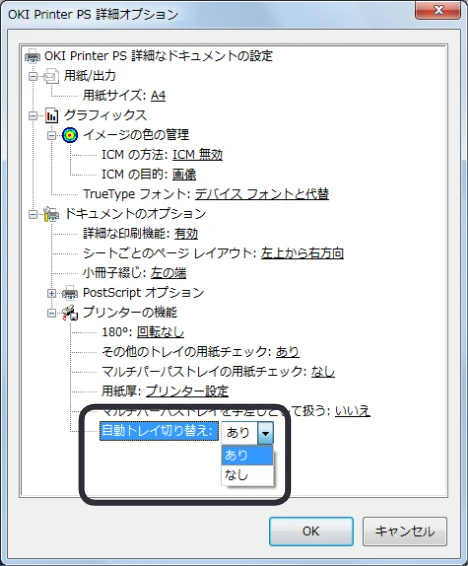The width and height of the screenshot is (468, 566).
Task: Choose なし in the dropdown list
Action: pyautogui.click(x=247, y=475)
